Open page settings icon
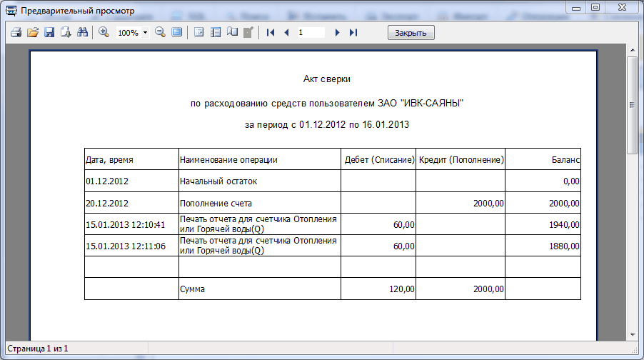 pyautogui.click(x=232, y=32)
